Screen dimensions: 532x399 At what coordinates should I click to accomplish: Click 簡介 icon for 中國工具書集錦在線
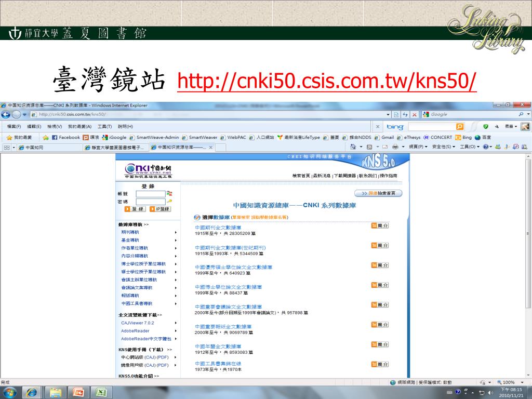380,364
